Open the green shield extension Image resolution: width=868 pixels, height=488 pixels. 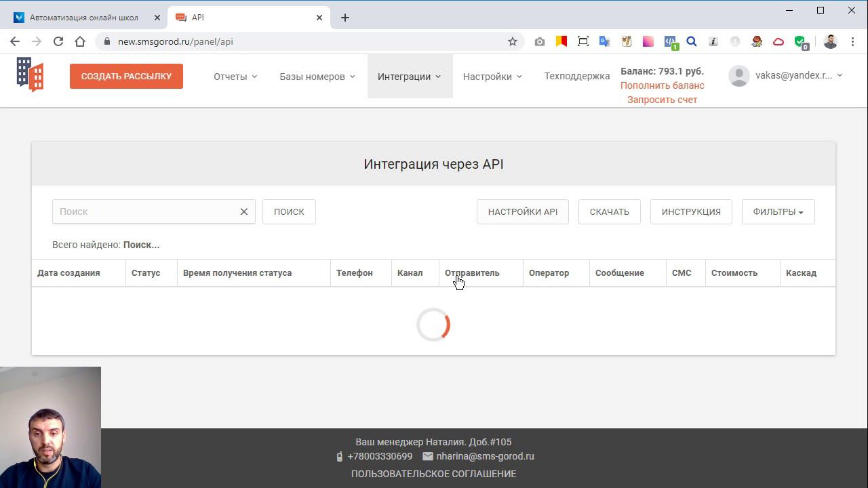click(x=801, y=43)
